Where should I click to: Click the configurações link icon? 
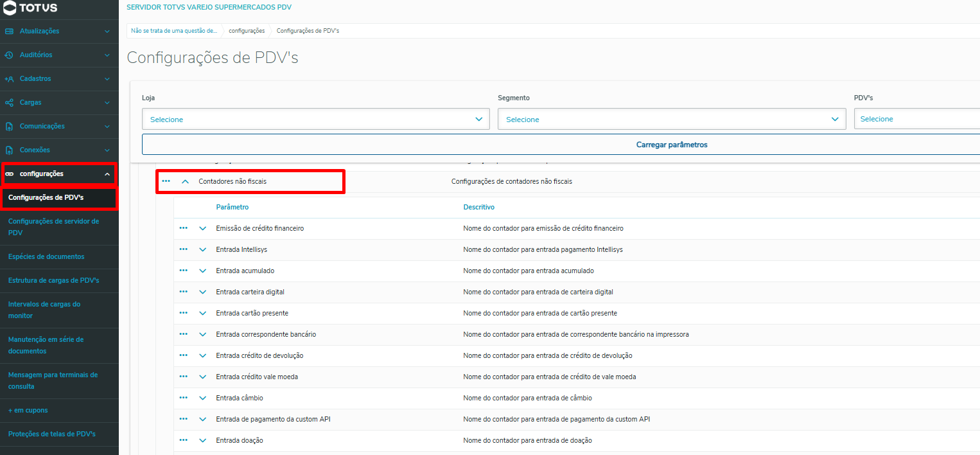click(x=9, y=174)
